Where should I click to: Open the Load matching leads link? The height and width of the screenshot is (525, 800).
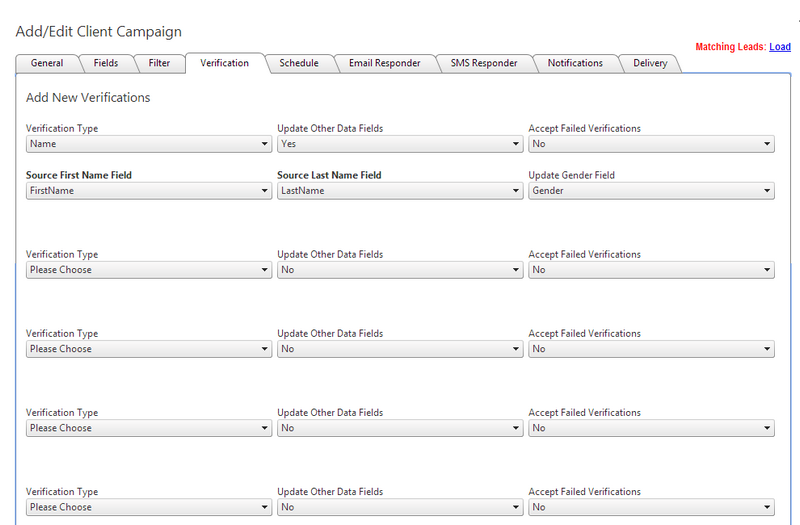[779, 47]
